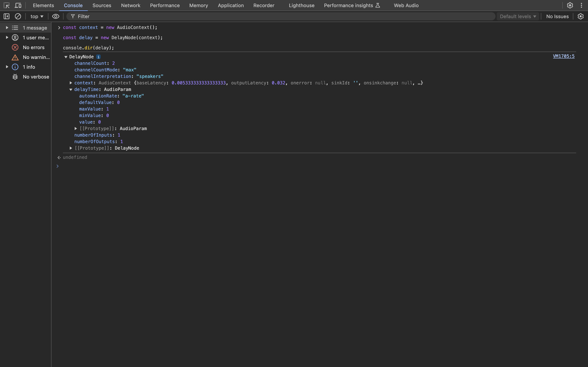Image resolution: width=588 pixels, height=367 pixels.
Task: Click the clear console icon
Action: (x=17, y=17)
